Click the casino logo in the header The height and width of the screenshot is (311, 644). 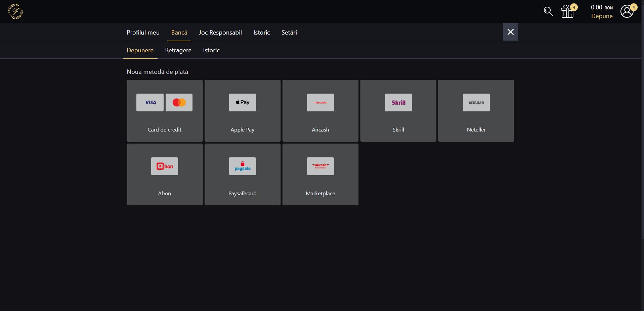15,11
